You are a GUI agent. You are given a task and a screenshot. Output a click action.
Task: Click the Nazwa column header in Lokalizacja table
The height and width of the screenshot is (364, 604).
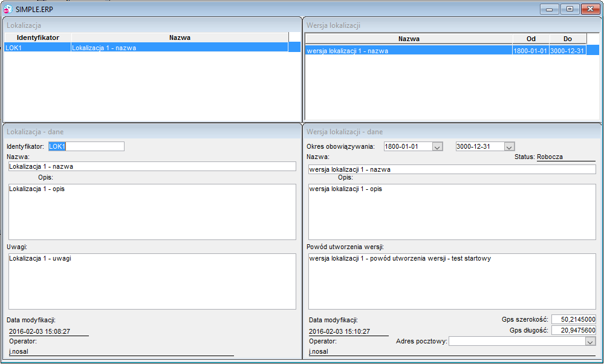tap(180, 37)
